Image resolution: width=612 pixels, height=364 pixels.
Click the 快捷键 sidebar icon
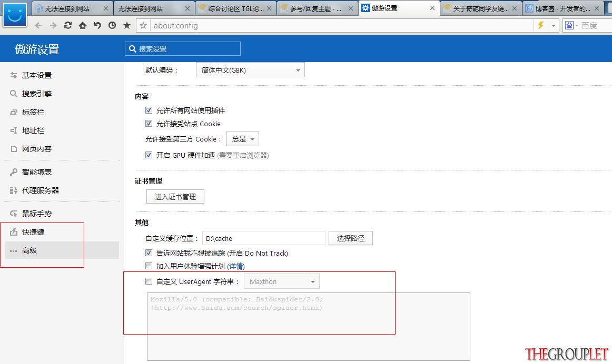click(14, 232)
